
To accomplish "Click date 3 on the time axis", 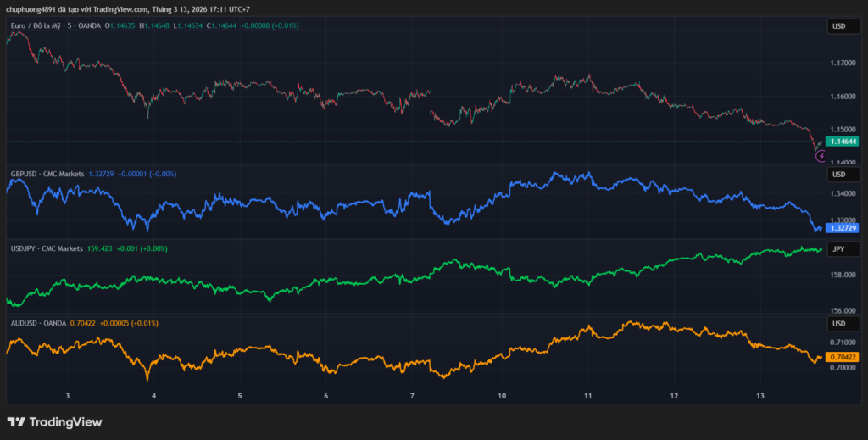I will tap(67, 396).
